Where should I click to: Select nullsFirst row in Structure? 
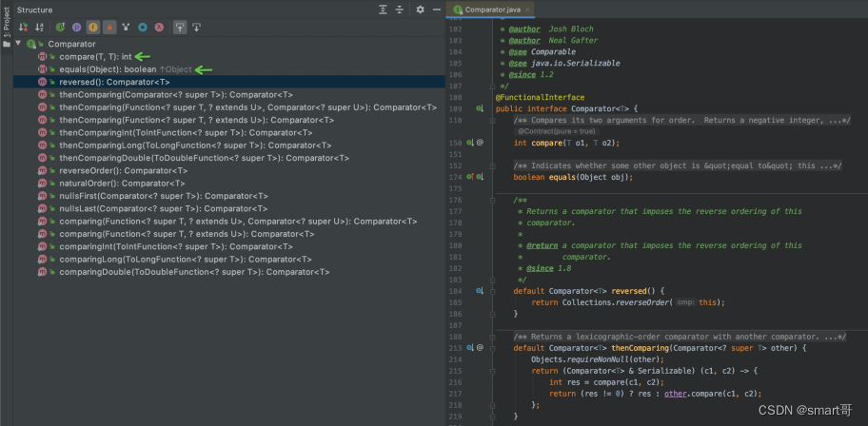point(229,196)
